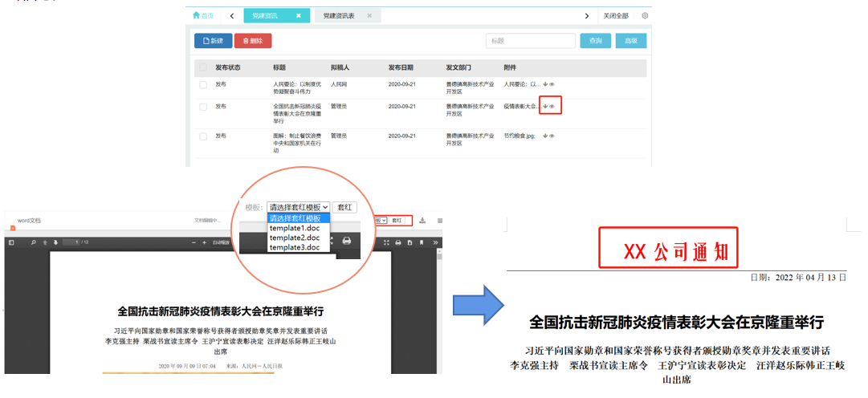Click the blue 新建 button
Image resolution: width=868 pixels, height=398 pixels.
[213, 41]
